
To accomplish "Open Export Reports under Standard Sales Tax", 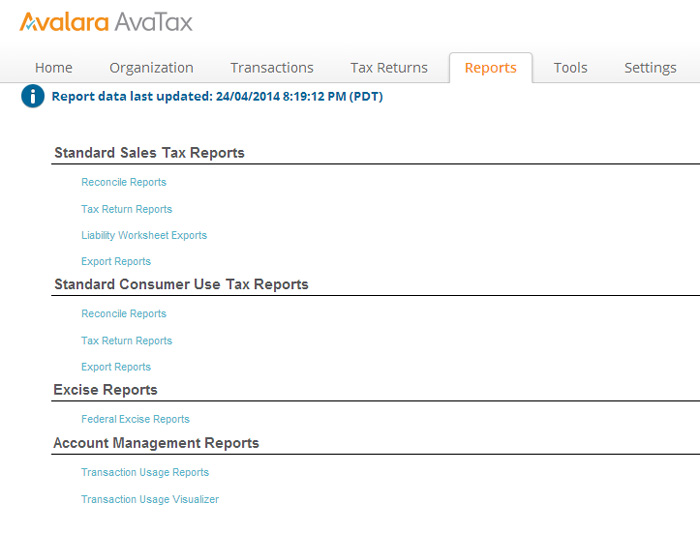I will [x=116, y=262].
